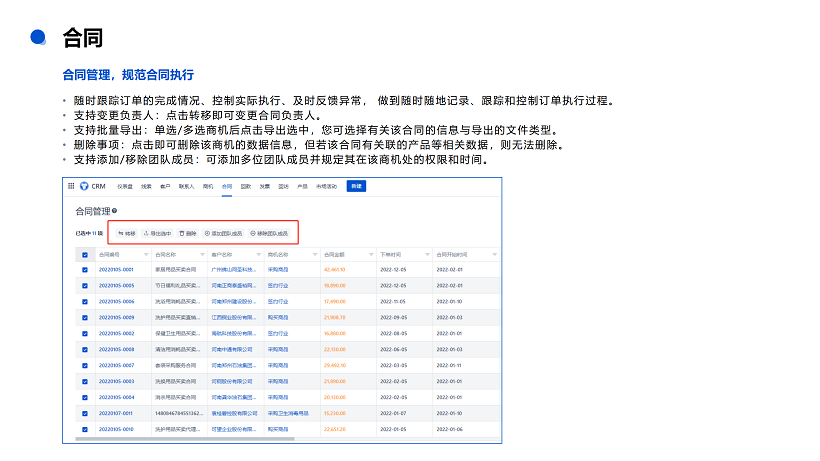Uncheck the row 20220105-0004 checkbox
Screen dimensions: 820x461
85,397
